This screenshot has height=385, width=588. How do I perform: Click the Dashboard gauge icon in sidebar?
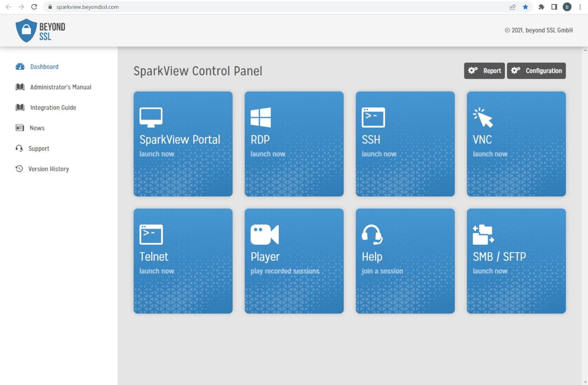(x=20, y=67)
